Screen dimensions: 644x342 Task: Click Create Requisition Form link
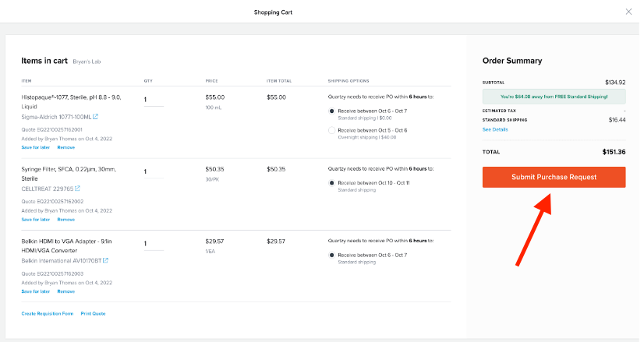point(48,314)
